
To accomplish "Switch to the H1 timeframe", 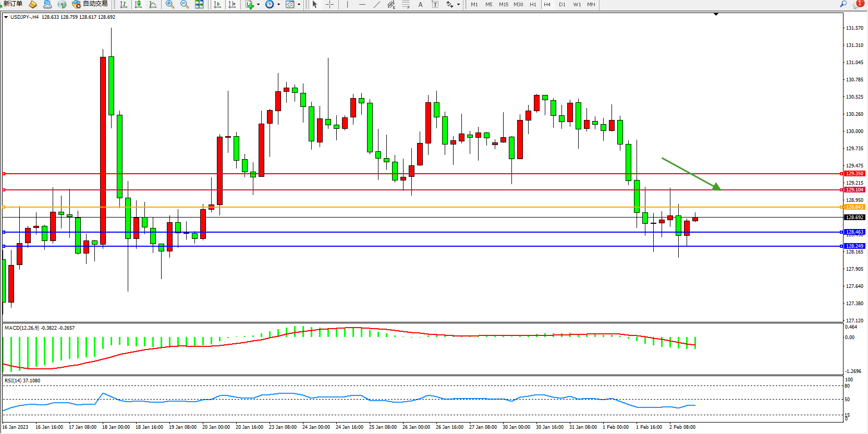I will pos(533,4).
